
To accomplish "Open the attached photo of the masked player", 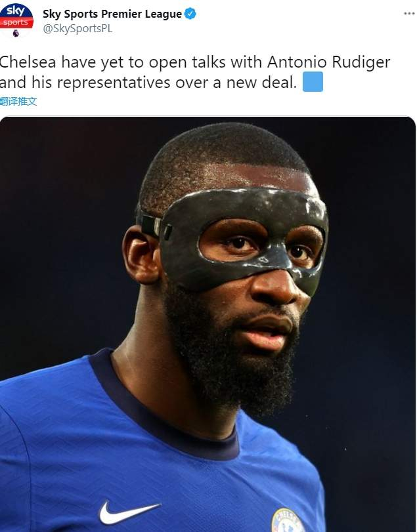I will click(208, 324).
